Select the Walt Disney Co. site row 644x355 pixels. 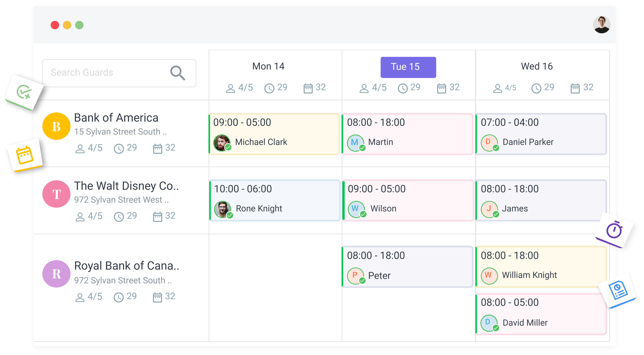121,200
